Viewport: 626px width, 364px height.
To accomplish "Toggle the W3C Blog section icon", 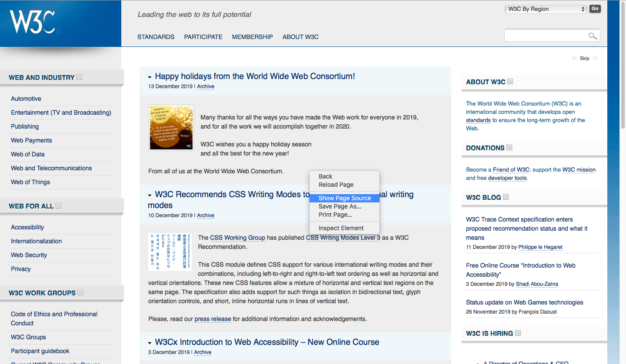I will coord(506,197).
